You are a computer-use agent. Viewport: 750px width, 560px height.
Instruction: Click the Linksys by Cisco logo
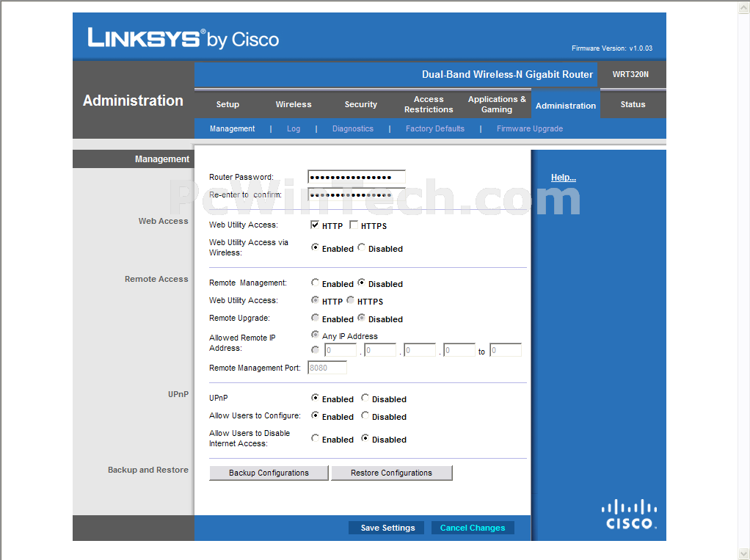coord(183,38)
